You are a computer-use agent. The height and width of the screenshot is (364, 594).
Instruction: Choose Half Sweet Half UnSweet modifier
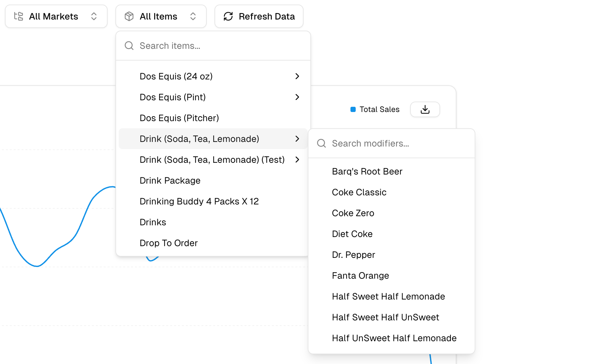click(392, 317)
